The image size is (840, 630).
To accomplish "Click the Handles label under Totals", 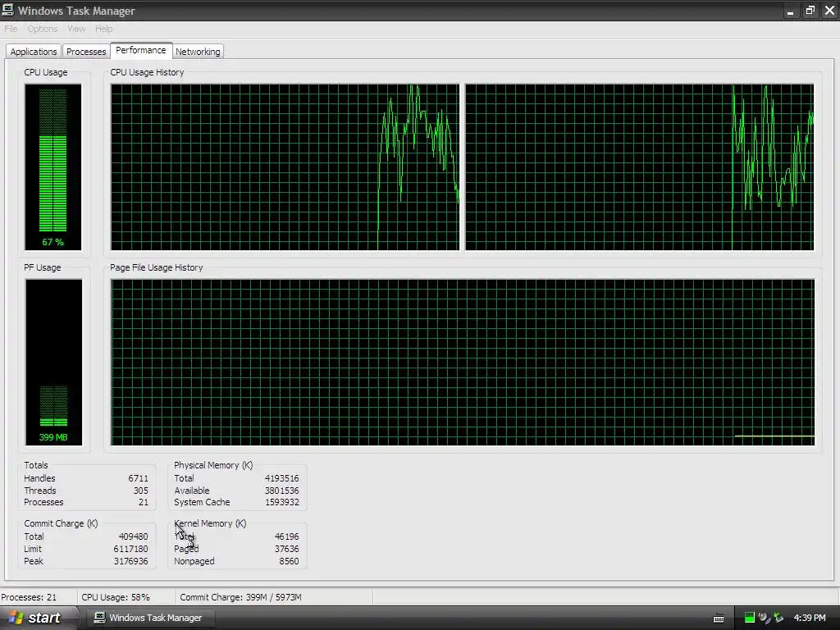I will click(39, 478).
